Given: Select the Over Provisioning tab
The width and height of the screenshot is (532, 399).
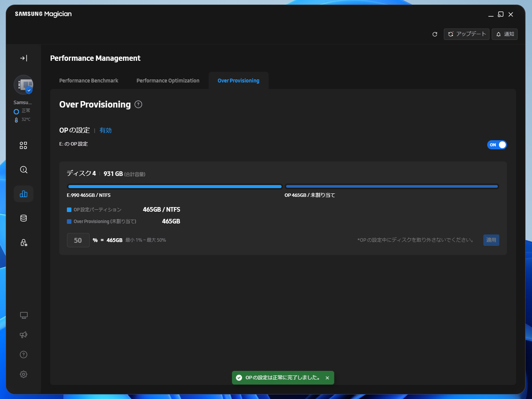Looking at the screenshot, I should (x=239, y=81).
